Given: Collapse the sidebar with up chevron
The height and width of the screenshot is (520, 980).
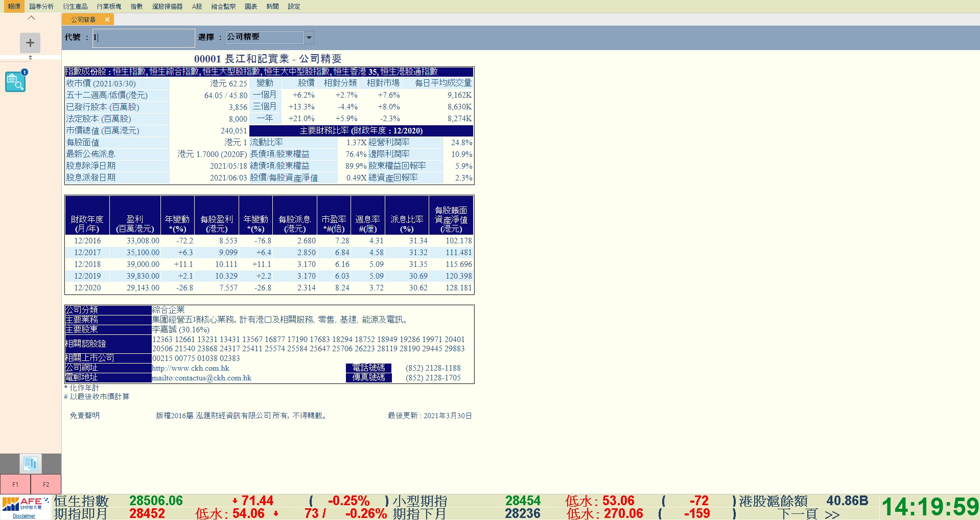Looking at the screenshot, I should (x=31, y=18).
